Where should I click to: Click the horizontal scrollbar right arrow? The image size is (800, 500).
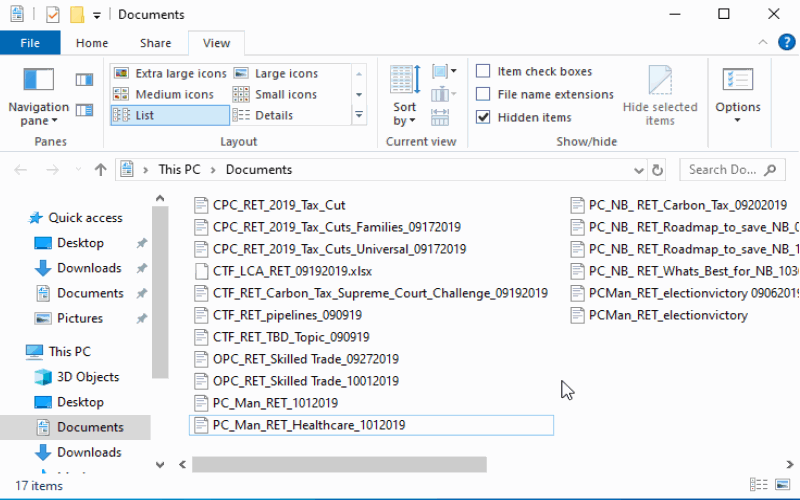[x=789, y=464]
